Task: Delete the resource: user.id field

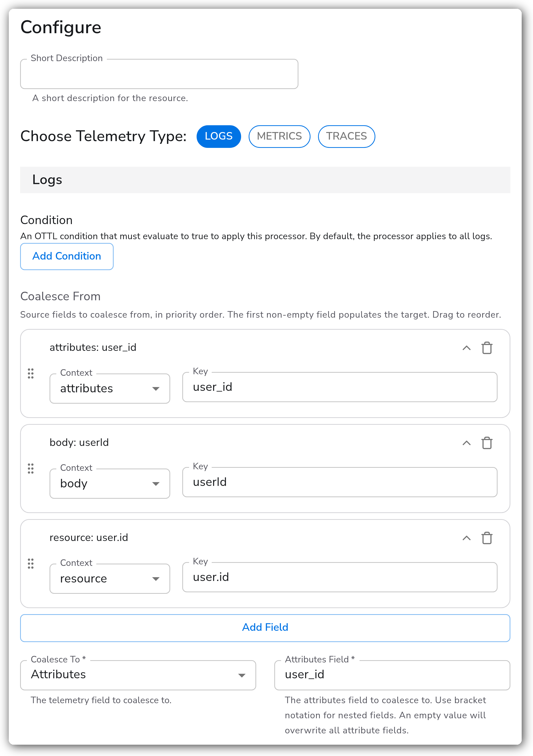Action: tap(486, 538)
